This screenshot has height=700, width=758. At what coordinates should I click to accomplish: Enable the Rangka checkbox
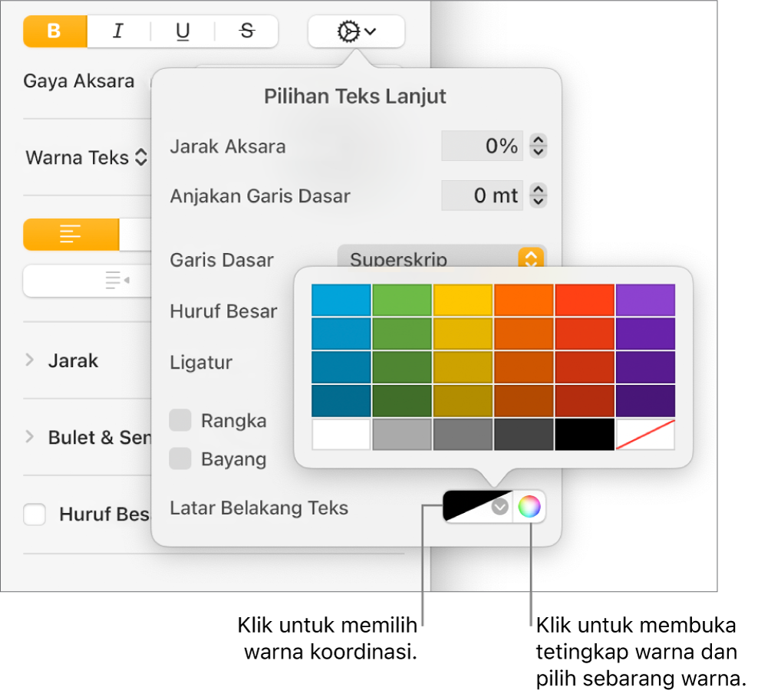[180, 420]
